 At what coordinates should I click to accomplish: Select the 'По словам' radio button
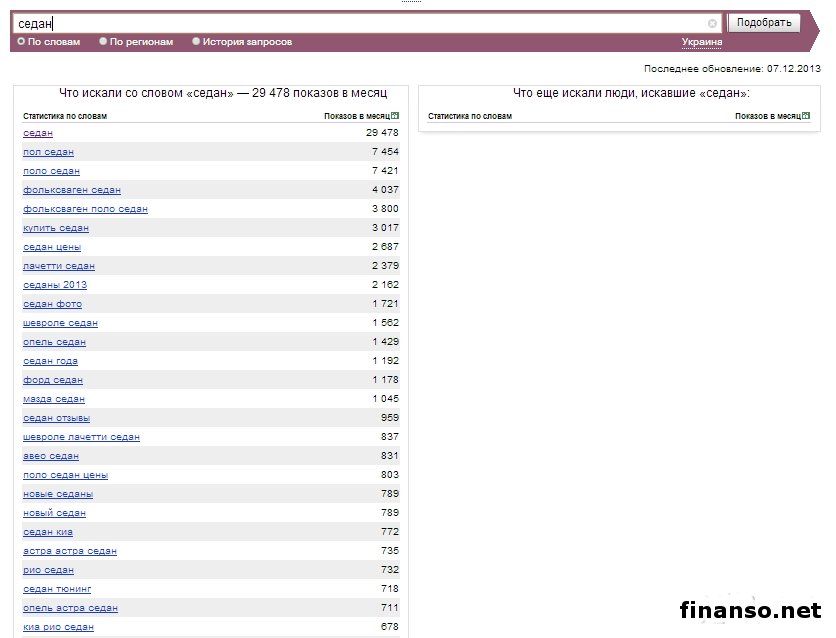pyautogui.click(x=21, y=42)
